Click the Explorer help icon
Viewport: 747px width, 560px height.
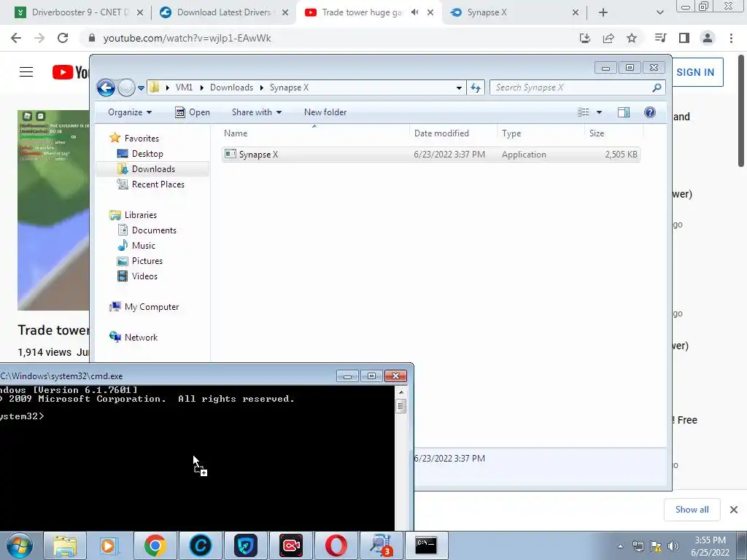coord(650,112)
